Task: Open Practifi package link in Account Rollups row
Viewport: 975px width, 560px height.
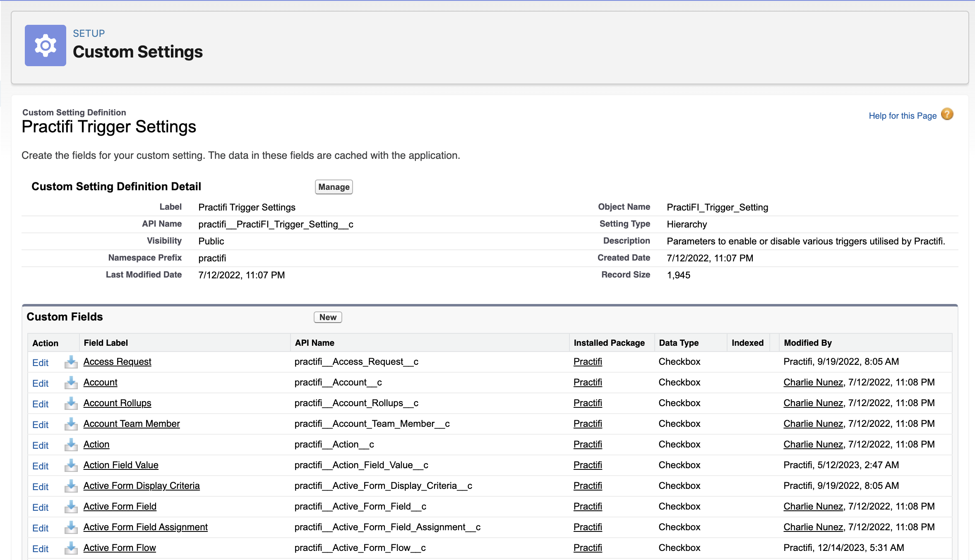Action: [x=588, y=403]
